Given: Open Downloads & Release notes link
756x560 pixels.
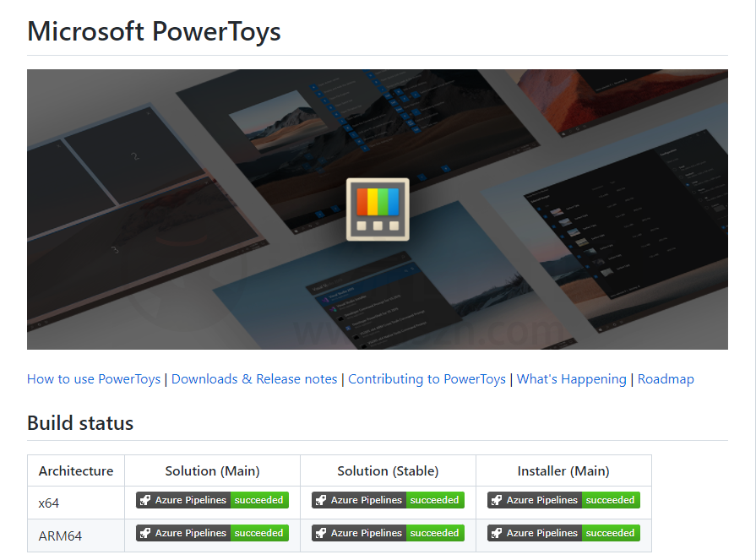Looking at the screenshot, I should click(x=254, y=379).
